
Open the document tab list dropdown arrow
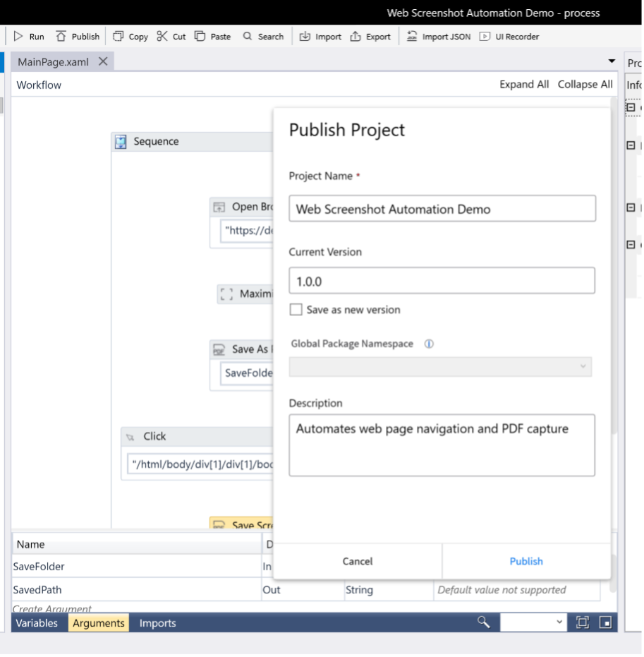coord(612,62)
